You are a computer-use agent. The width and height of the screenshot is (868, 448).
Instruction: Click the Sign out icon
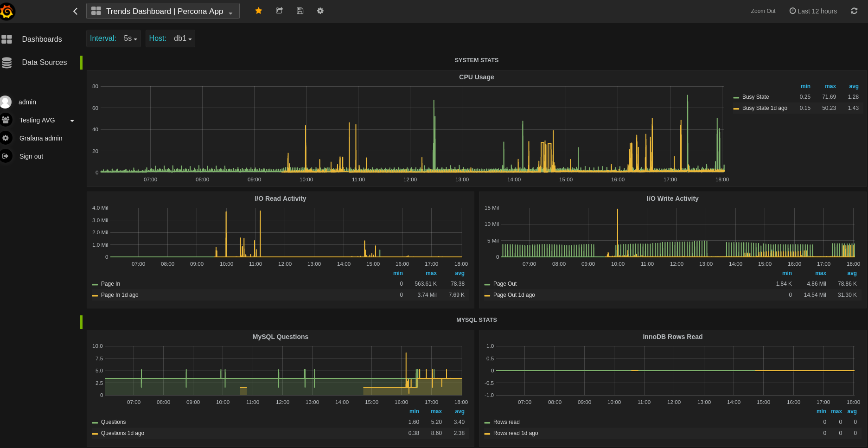coord(6,156)
